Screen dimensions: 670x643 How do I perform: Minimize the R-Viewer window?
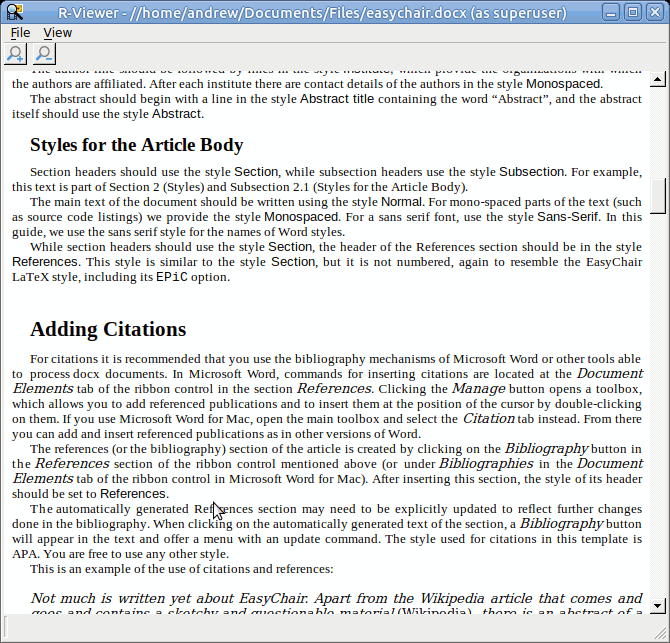[x=611, y=12]
